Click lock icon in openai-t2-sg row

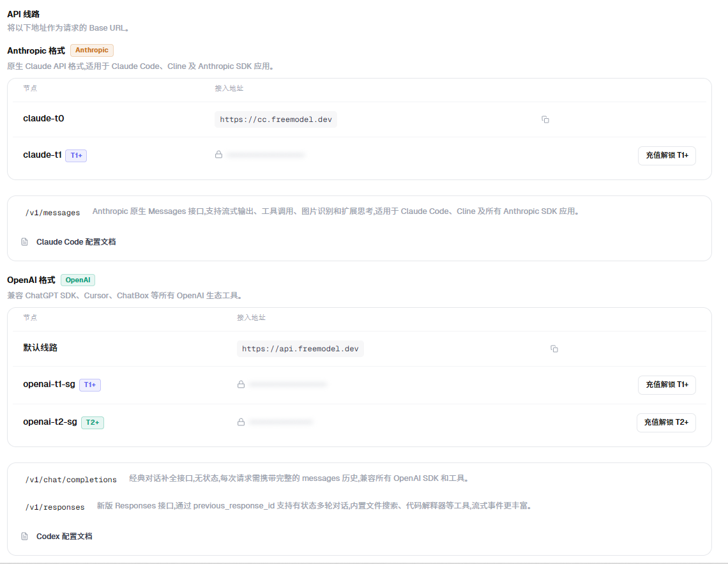(x=241, y=422)
